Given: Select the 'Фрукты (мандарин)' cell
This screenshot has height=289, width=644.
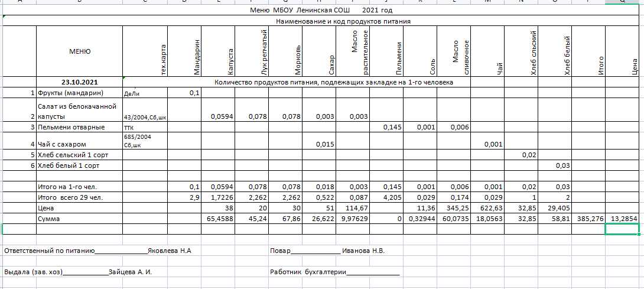Looking at the screenshot, I should tap(70, 93).
